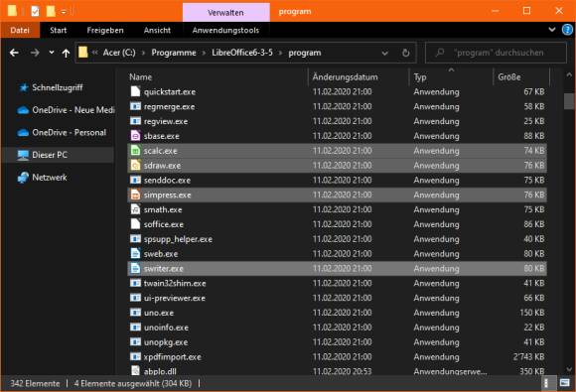Click the sdraw.exe Draw icon
576x392 pixels.
pos(135,165)
